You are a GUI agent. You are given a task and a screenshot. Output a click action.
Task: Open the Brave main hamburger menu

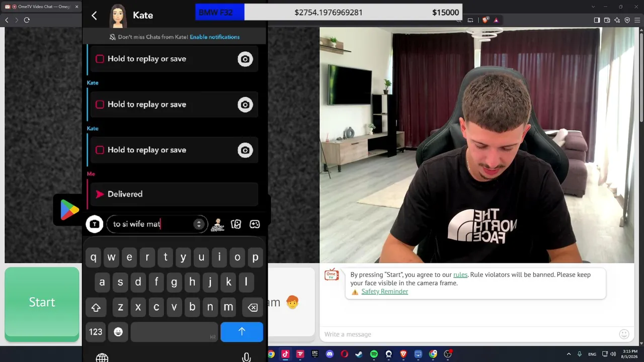(x=637, y=20)
